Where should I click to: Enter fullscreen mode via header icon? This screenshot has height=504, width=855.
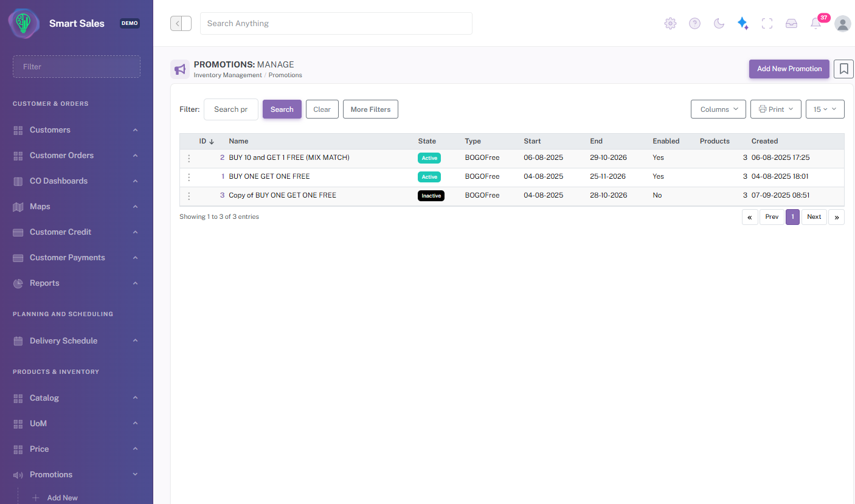767,23
